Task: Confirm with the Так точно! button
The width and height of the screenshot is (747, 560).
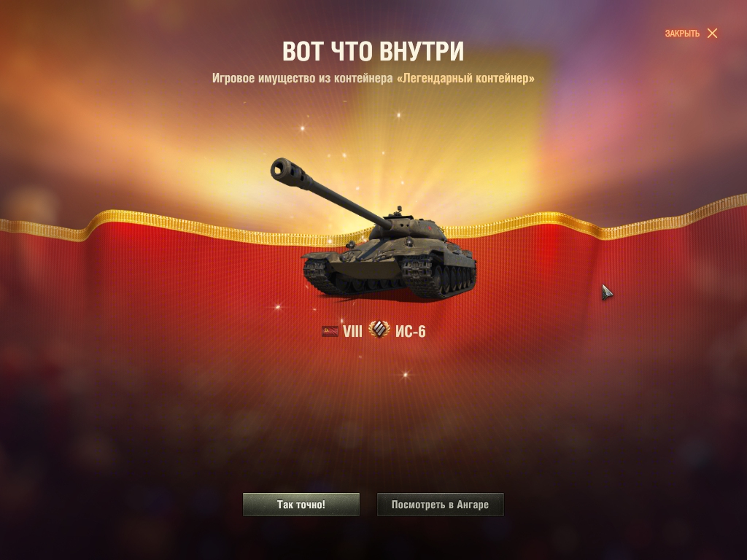Action: [301, 505]
